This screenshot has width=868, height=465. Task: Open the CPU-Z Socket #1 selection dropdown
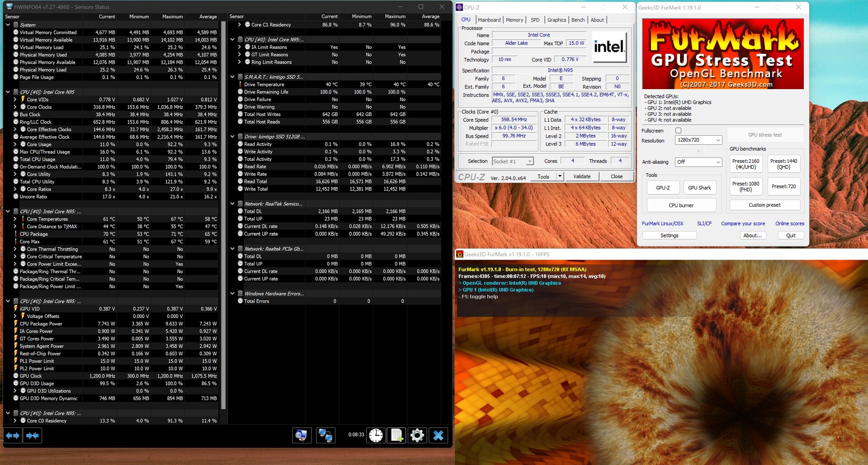click(x=513, y=161)
